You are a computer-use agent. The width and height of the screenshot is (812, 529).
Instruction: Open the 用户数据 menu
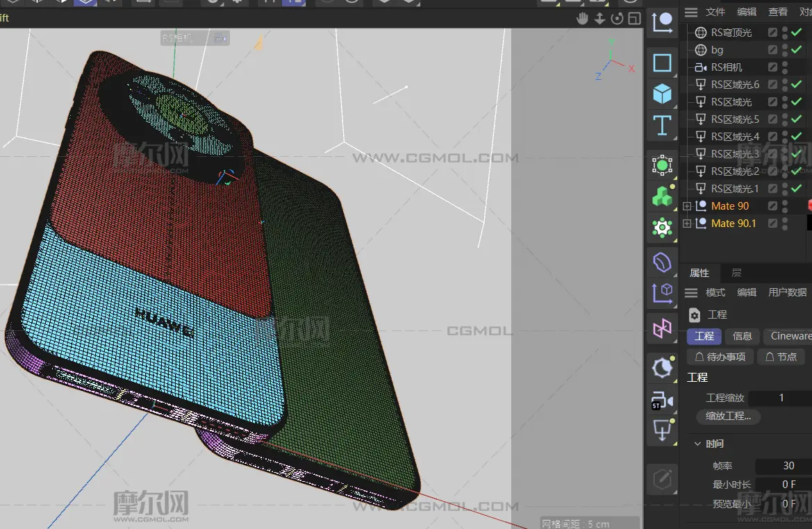[787, 292]
